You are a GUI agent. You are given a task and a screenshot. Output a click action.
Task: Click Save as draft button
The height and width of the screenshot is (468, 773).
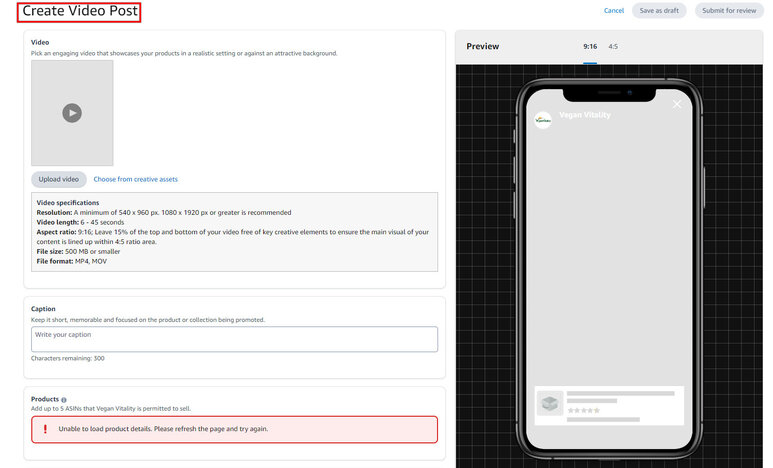659,10
